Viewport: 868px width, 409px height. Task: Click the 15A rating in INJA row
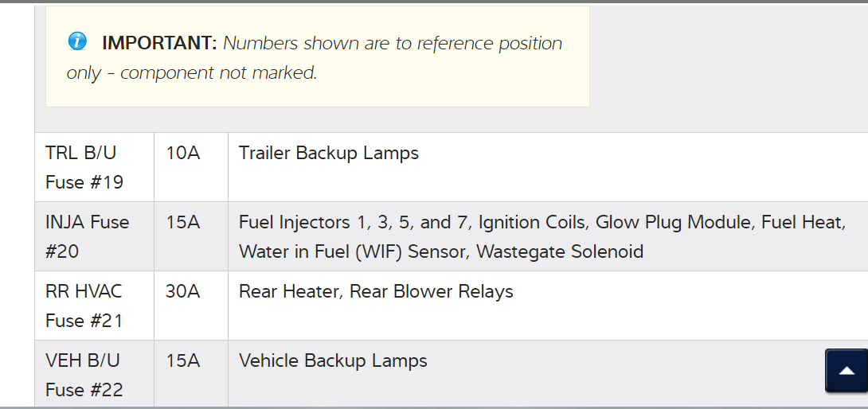pyautogui.click(x=183, y=223)
